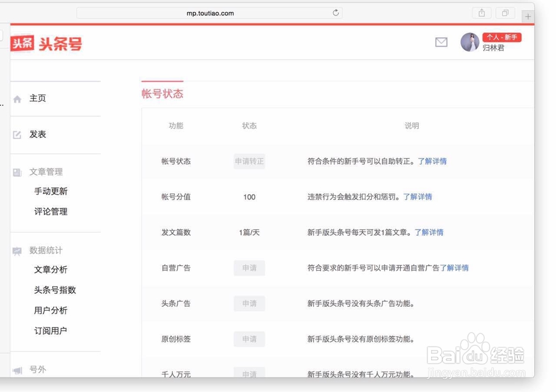Open 订阅用户 analytics page
Viewport: 556px width, 392px height.
coord(51,330)
